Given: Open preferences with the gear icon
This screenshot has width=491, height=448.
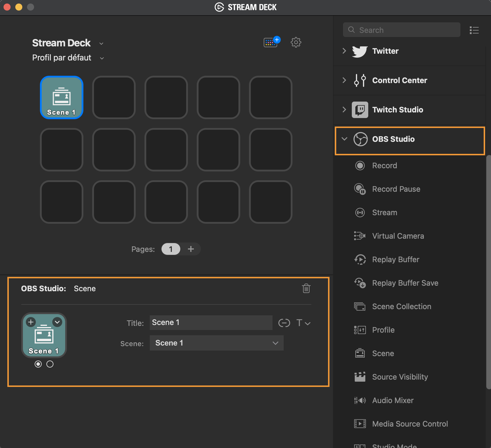Looking at the screenshot, I should point(296,42).
